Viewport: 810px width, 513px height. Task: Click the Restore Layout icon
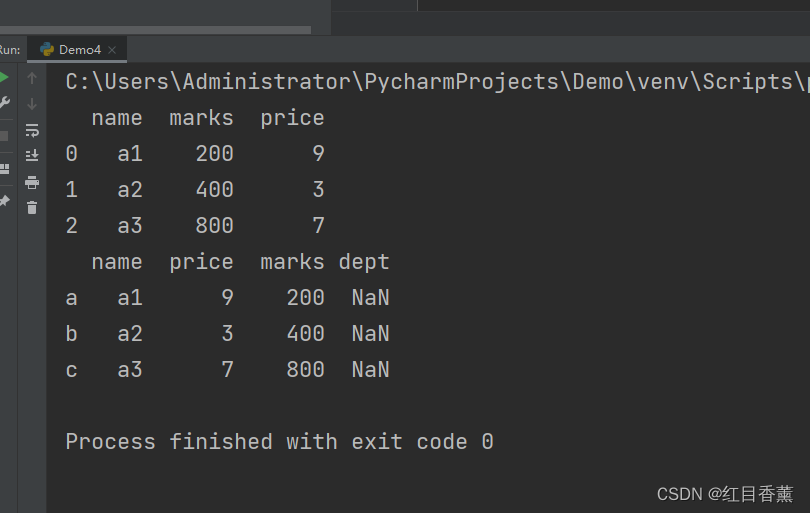[x=4, y=168]
